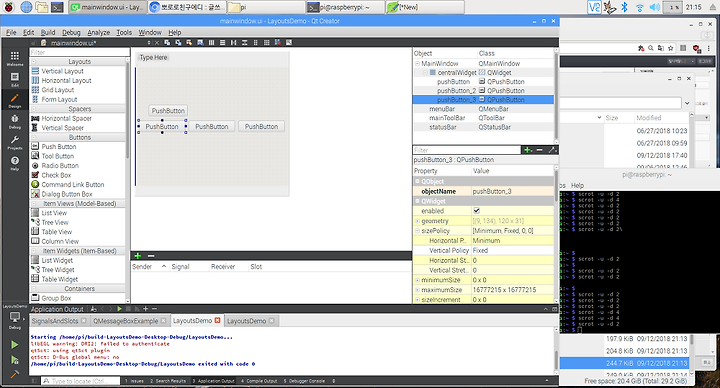Switch to the pi@raspberrypi terminal taskbar item
Viewport: 720px width, 388px height.
[x=345, y=7]
